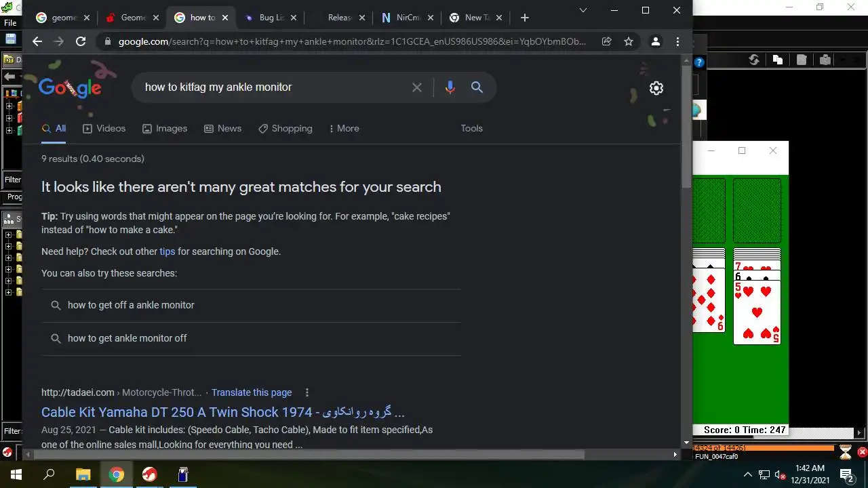
Task: Click the back arrow in background app panel
Action: pos(9,77)
